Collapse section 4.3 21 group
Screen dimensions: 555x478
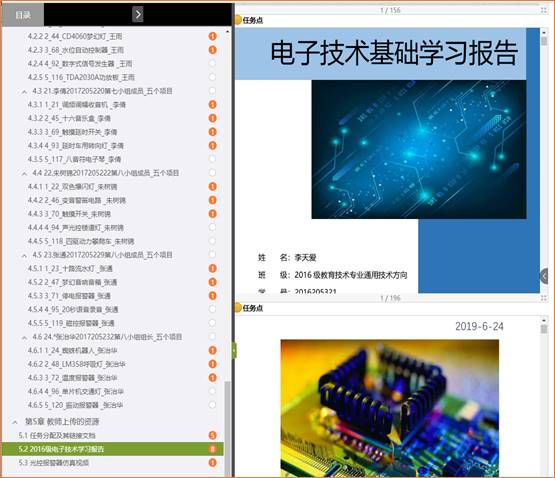pyautogui.click(x=24, y=92)
